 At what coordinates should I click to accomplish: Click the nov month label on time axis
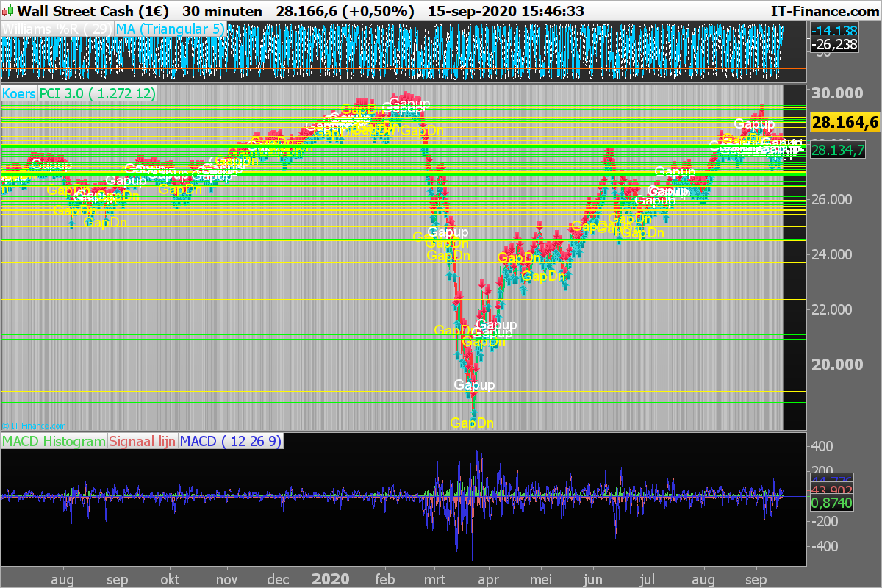pos(228,580)
